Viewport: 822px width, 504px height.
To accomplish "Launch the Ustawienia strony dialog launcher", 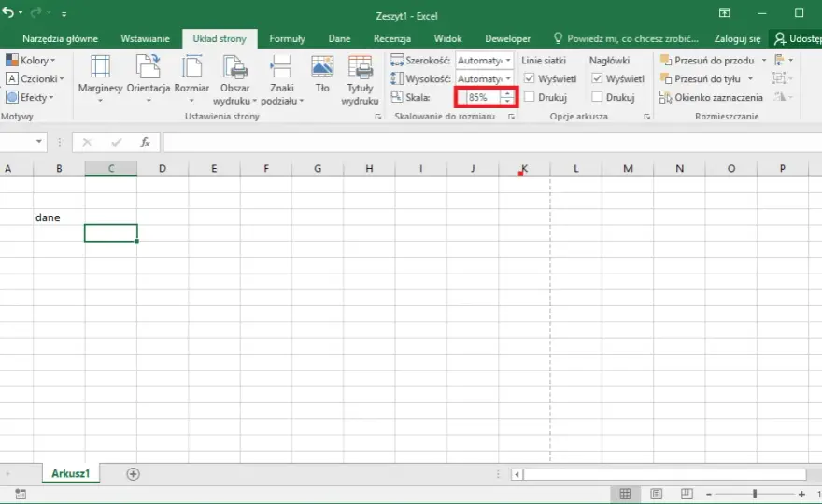I will pyautogui.click(x=378, y=117).
